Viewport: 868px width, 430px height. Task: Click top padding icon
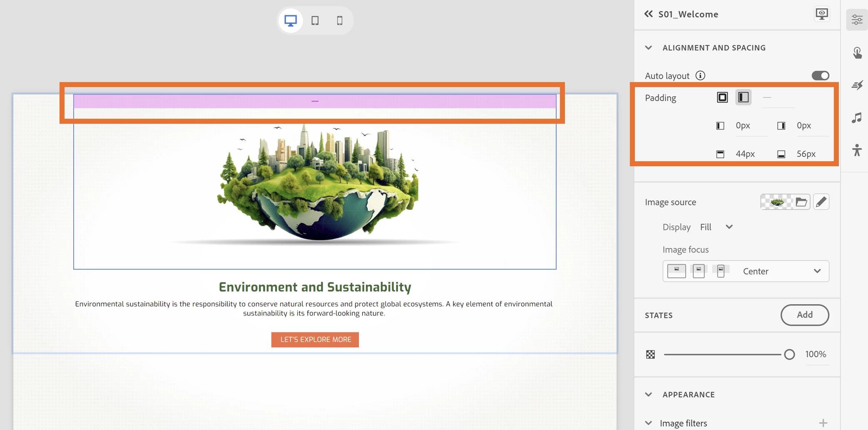(720, 154)
